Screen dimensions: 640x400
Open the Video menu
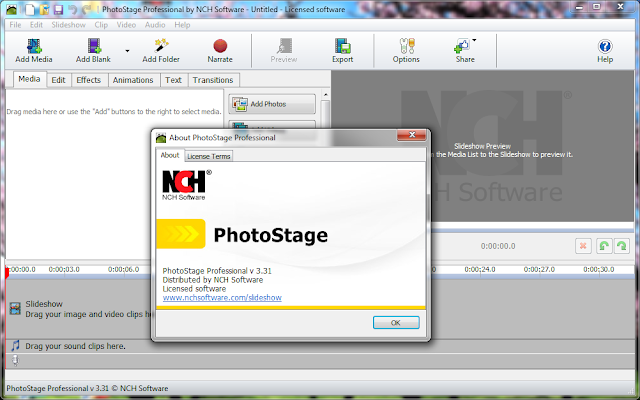tap(126, 25)
